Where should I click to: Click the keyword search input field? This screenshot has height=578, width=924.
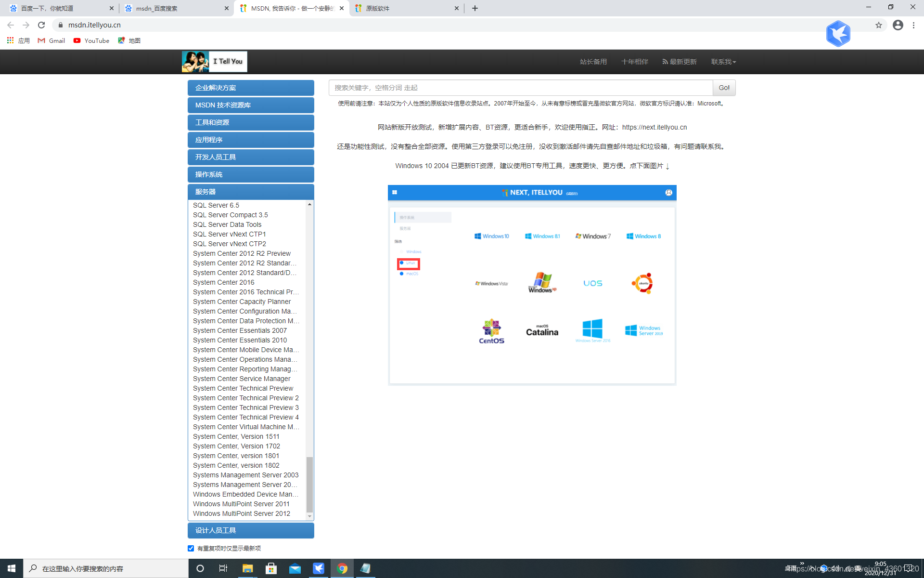click(x=521, y=88)
